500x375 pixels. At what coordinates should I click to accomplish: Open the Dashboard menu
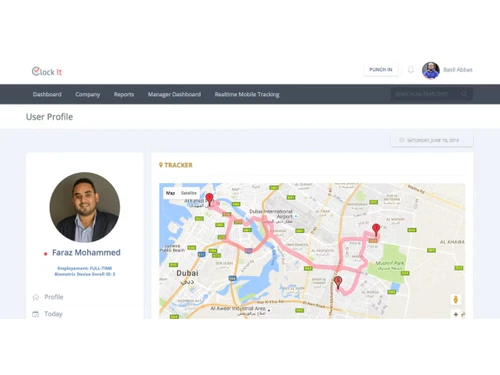tap(47, 94)
